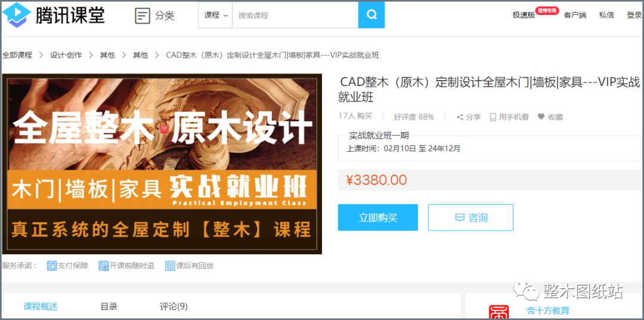Click the 好评度 88% rating
The width and height of the screenshot is (644, 320).
point(414,117)
